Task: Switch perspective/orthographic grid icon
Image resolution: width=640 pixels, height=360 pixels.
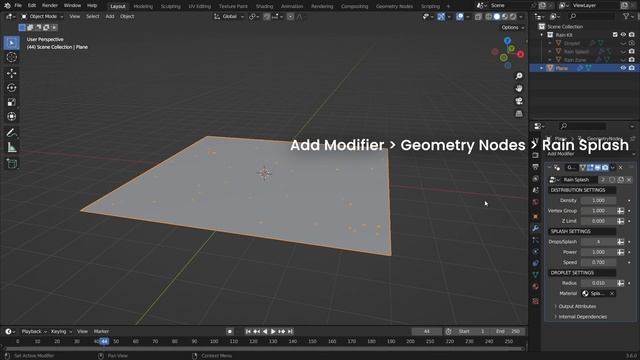Action: 519,113
